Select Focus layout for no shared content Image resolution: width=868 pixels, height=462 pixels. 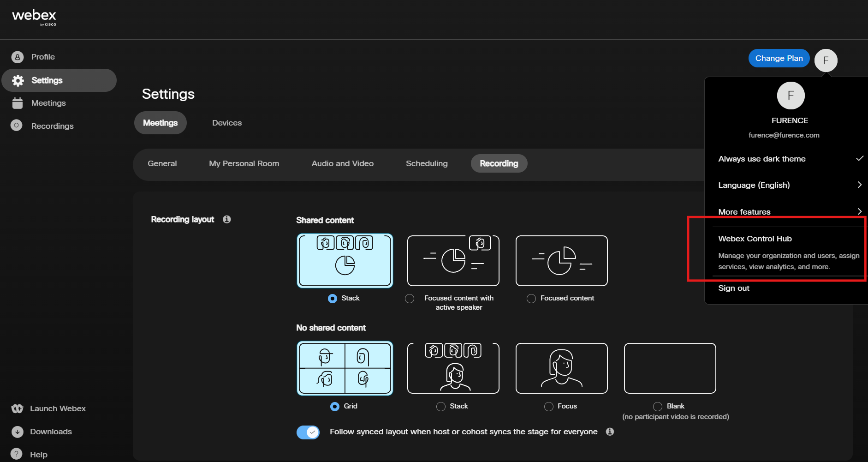(549, 406)
